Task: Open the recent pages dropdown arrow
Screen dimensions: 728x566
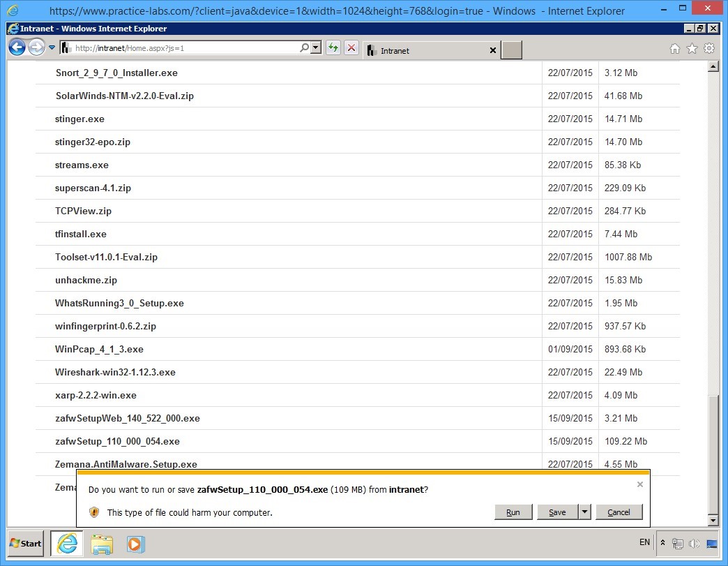Action: [52, 48]
